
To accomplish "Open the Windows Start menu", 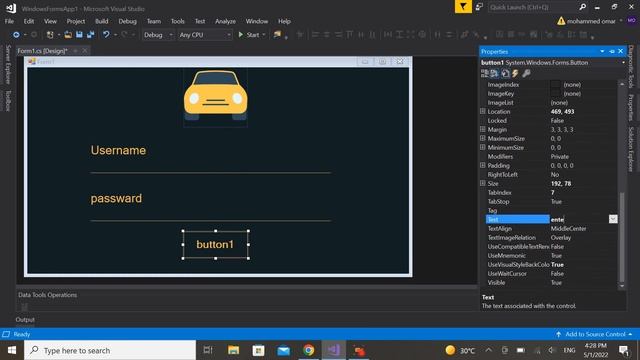I will (x=12, y=350).
